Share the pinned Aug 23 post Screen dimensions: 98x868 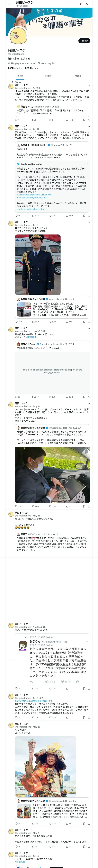click(89, 120)
